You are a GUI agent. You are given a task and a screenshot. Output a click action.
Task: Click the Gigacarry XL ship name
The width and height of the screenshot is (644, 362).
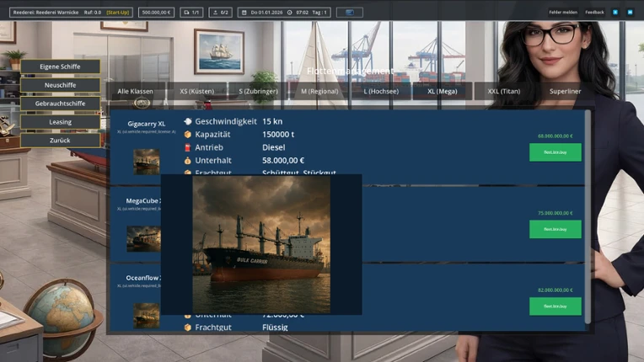pos(146,124)
